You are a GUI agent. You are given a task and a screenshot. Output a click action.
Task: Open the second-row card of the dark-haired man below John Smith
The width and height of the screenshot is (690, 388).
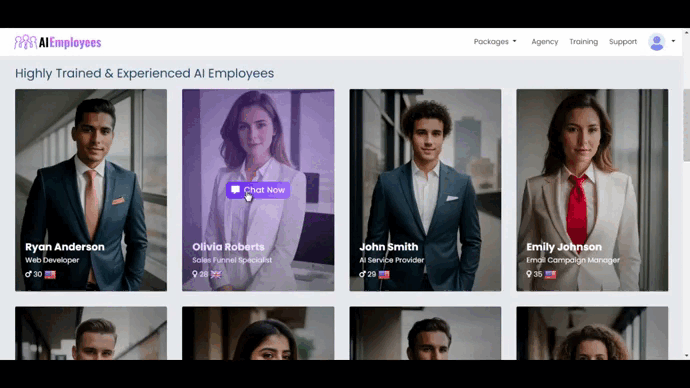425,333
